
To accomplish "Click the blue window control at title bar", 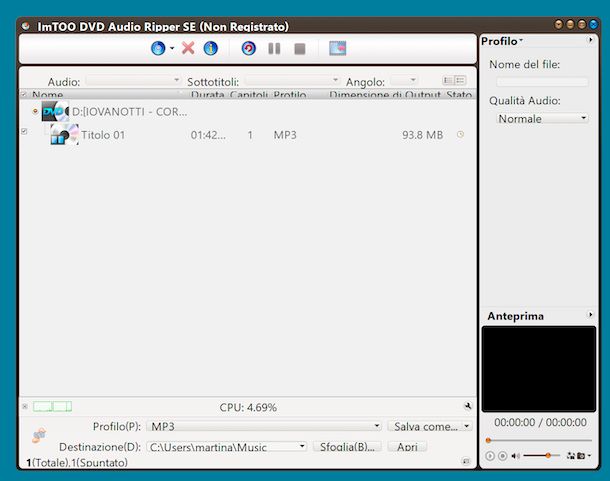I will (593, 25).
